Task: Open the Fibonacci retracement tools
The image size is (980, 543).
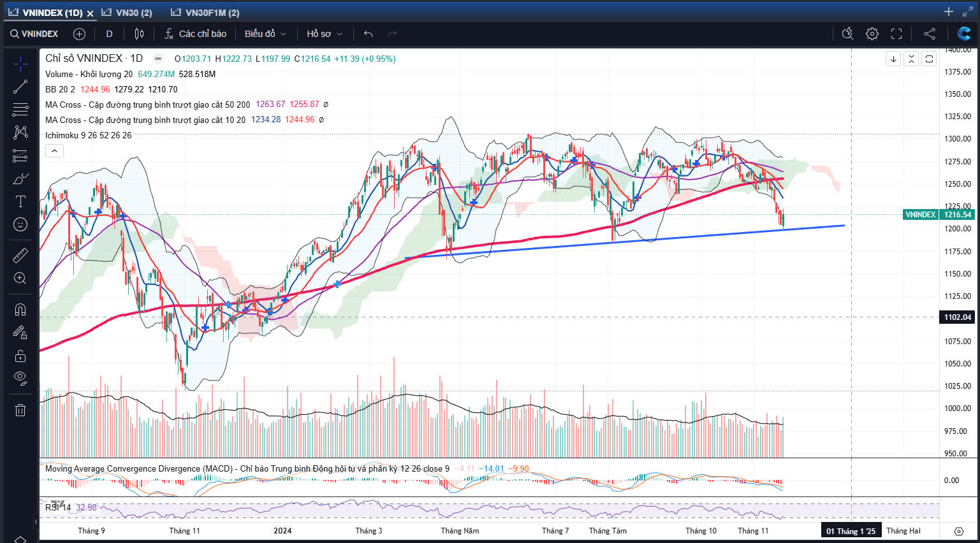Action: (20, 110)
